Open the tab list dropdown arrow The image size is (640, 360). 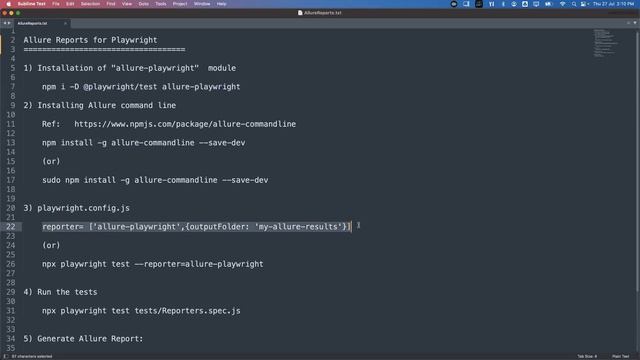(x=635, y=23)
